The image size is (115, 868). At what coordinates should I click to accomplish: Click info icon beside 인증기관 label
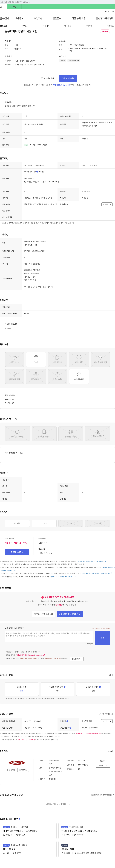pyautogui.click(x=67, y=721)
